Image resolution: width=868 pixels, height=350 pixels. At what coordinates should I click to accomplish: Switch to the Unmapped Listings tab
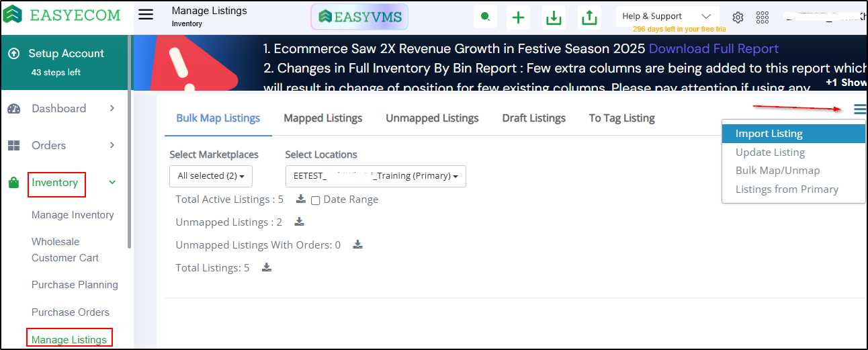pos(432,118)
